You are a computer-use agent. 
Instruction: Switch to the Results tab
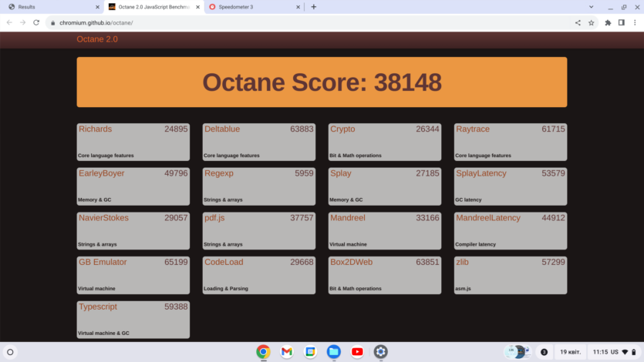tap(52, 7)
